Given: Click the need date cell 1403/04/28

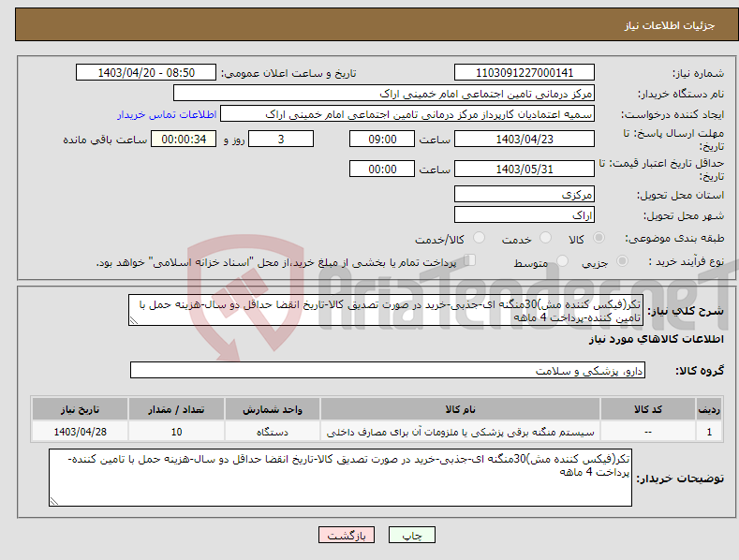Looking at the screenshot, I should pyautogui.click(x=81, y=432).
